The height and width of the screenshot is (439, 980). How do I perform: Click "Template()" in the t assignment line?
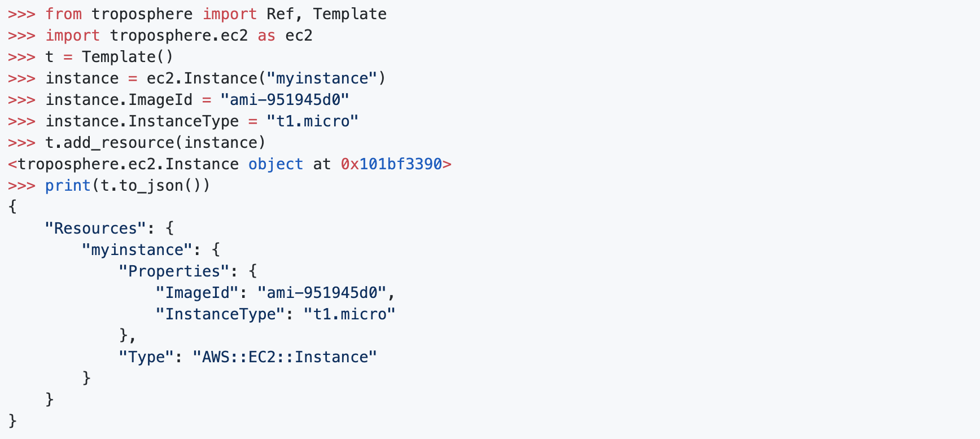pos(128,57)
